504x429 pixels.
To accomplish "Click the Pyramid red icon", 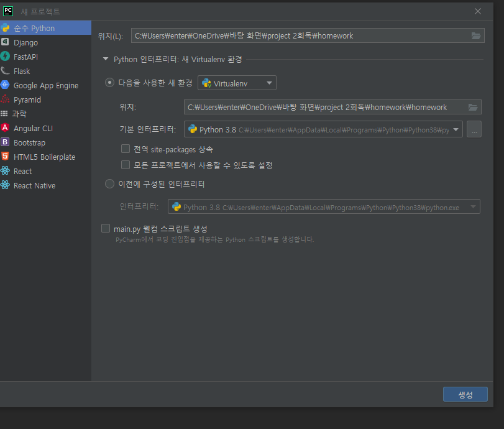I will (x=5, y=99).
